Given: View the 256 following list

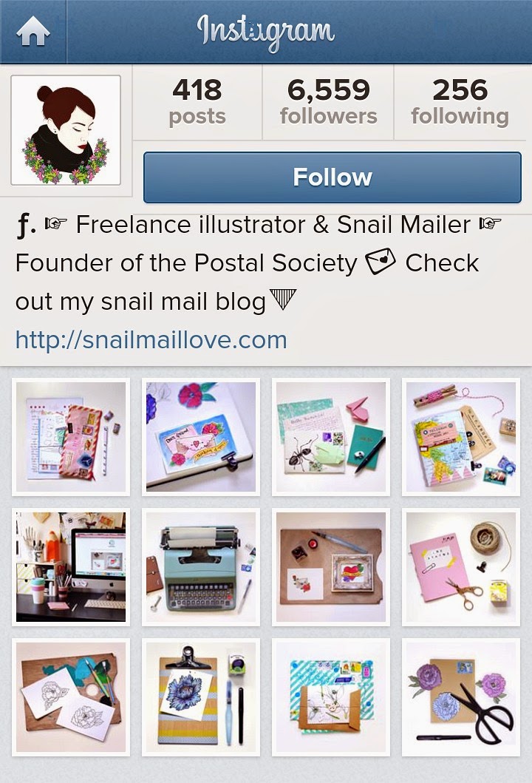Looking at the screenshot, I should point(460,102).
